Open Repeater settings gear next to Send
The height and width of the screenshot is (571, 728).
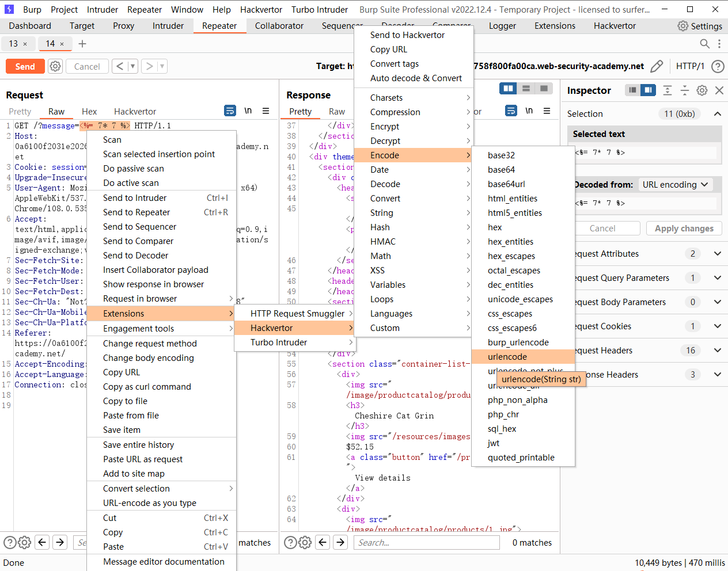pos(55,66)
